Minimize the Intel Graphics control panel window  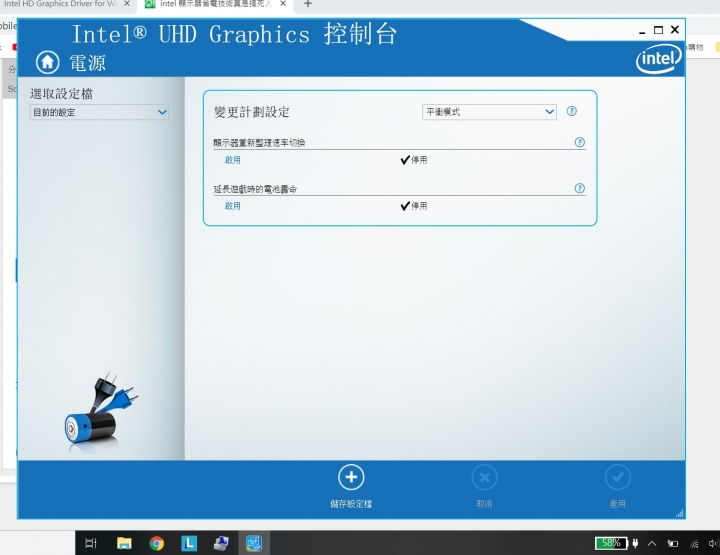point(642,31)
